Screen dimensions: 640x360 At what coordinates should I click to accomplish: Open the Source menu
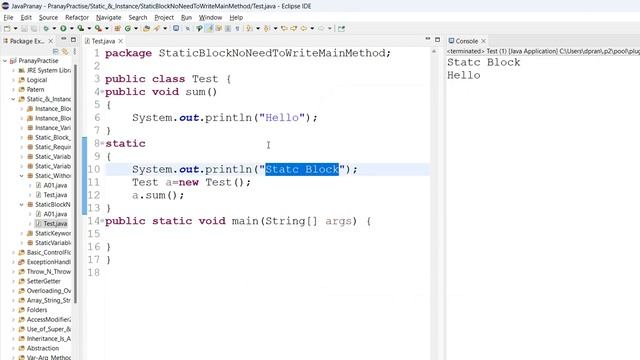coord(48,18)
